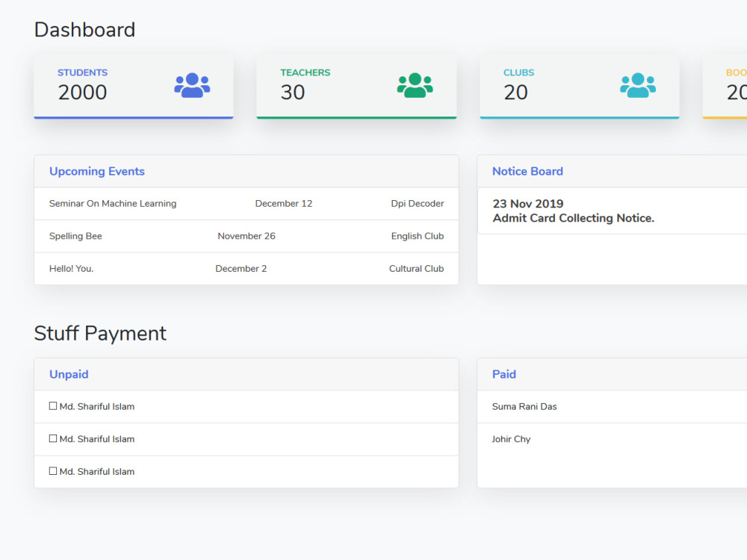Tick the second Md. Shariful Islam checkbox
This screenshot has width=747, height=560.
pyautogui.click(x=53, y=438)
